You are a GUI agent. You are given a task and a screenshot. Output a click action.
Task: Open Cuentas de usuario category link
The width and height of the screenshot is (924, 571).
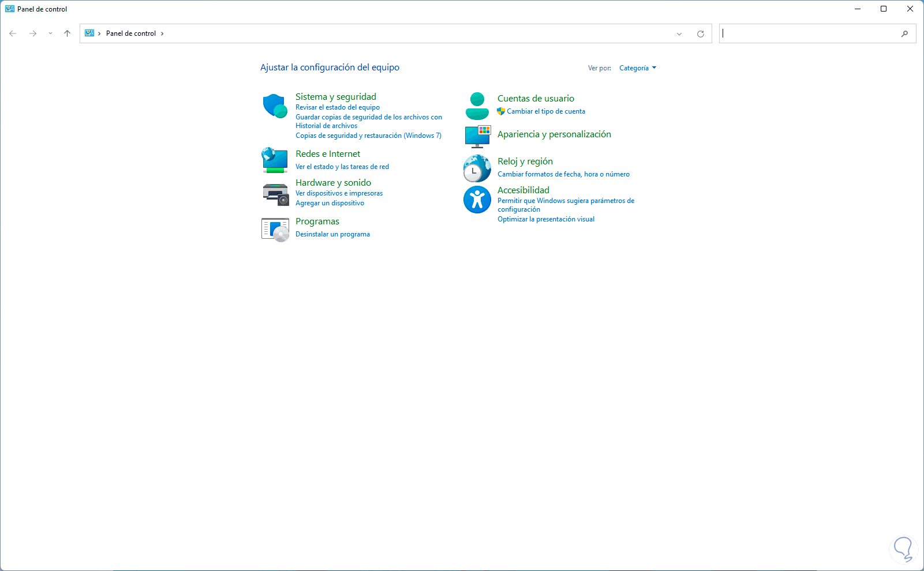(x=536, y=99)
